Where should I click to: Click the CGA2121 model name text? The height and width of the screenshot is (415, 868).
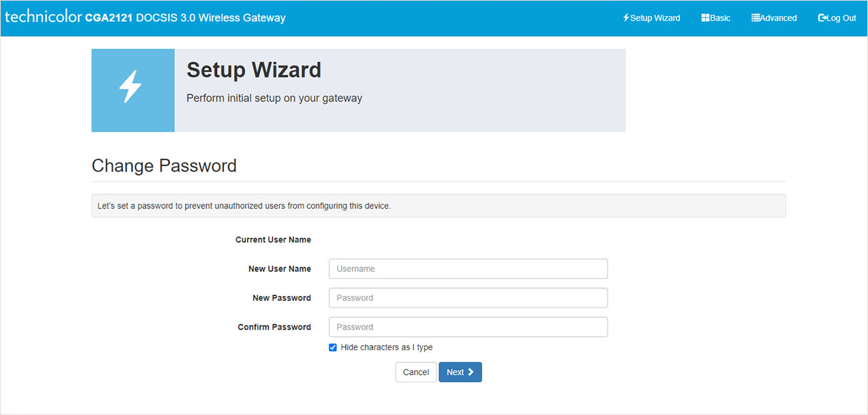coord(109,18)
